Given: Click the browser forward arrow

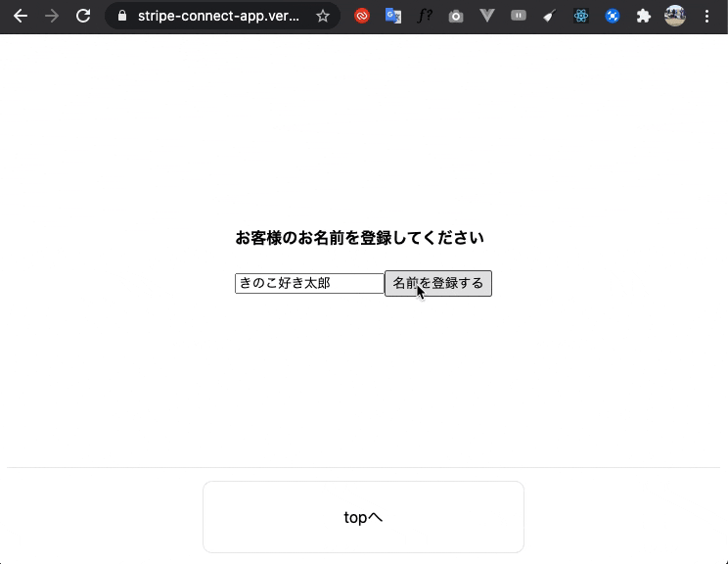Looking at the screenshot, I should pyautogui.click(x=52, y=17).
